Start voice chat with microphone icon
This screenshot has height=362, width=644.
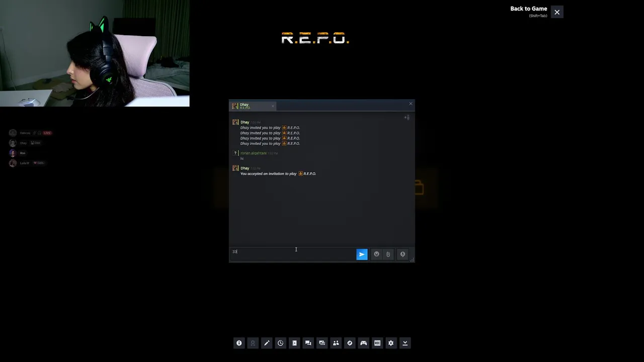coord(403,254)
